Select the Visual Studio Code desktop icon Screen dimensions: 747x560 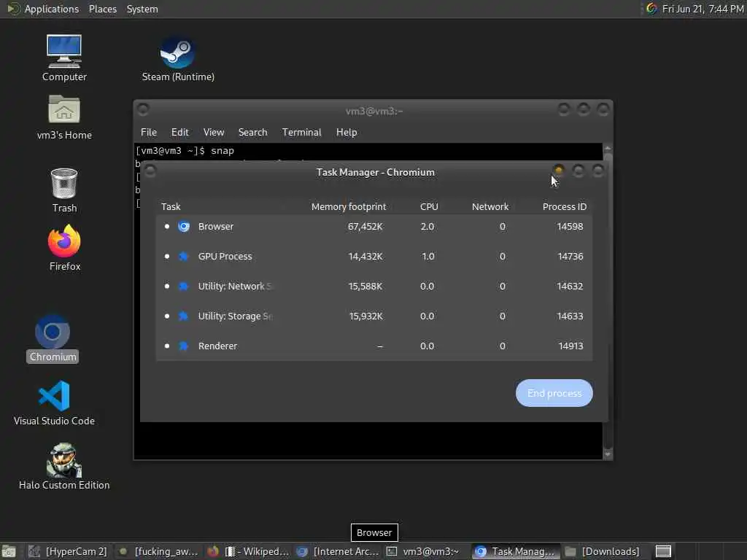point(54,402)
